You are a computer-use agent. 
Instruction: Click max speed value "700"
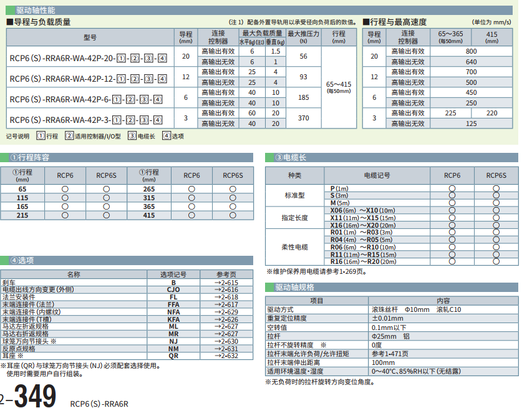(x=472, y=72)
